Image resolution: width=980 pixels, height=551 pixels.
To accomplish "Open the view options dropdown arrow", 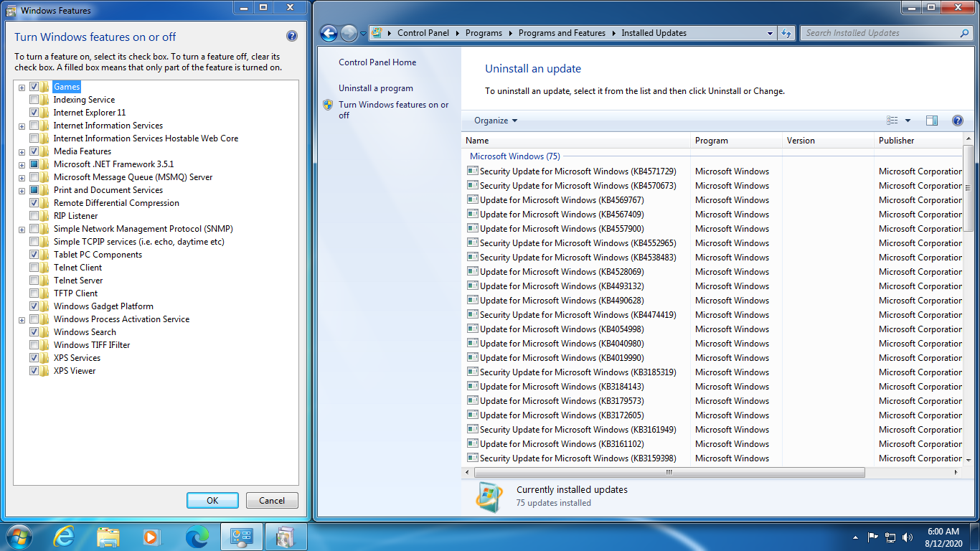I will point(908,121).
